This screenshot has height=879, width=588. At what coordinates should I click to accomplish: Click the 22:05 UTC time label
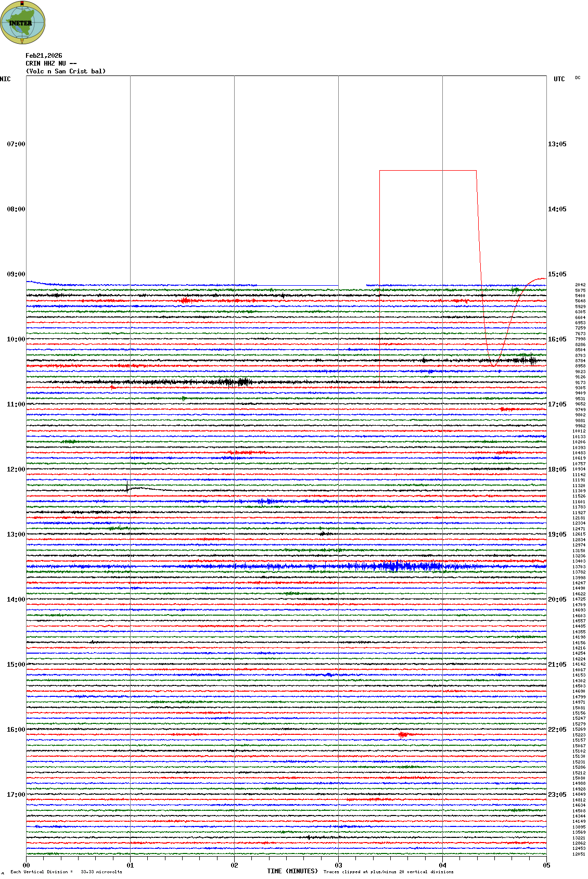(x=557, y=730)
